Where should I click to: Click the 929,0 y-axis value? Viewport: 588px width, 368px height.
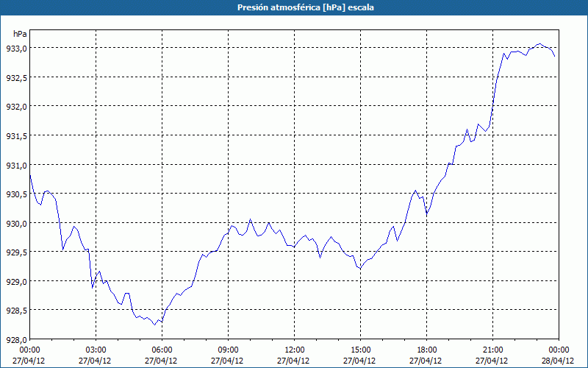click(x=16, y=281)
